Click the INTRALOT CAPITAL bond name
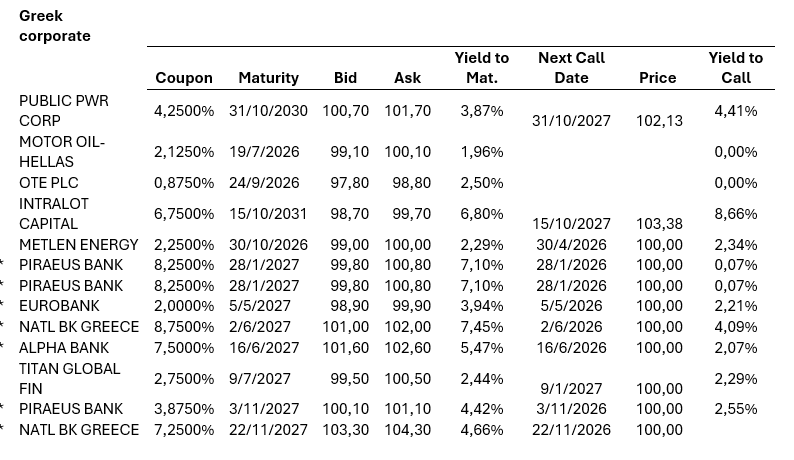 [x=55, y=214]
